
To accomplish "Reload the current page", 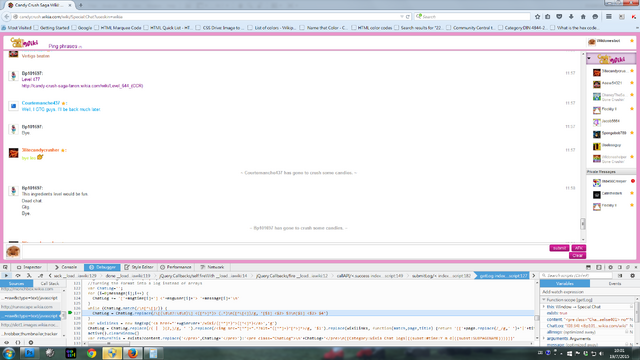I will coord(407,17).
